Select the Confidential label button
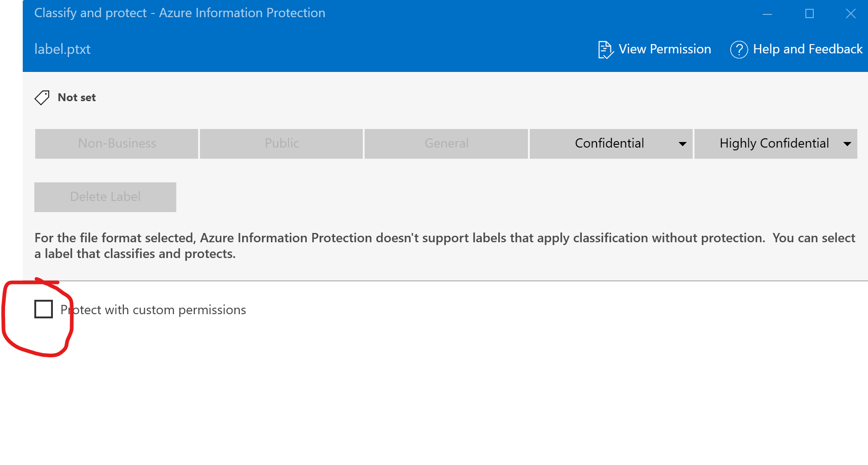Image resolution: width=868 pixels, height=465 pixels. pos(611,144)
